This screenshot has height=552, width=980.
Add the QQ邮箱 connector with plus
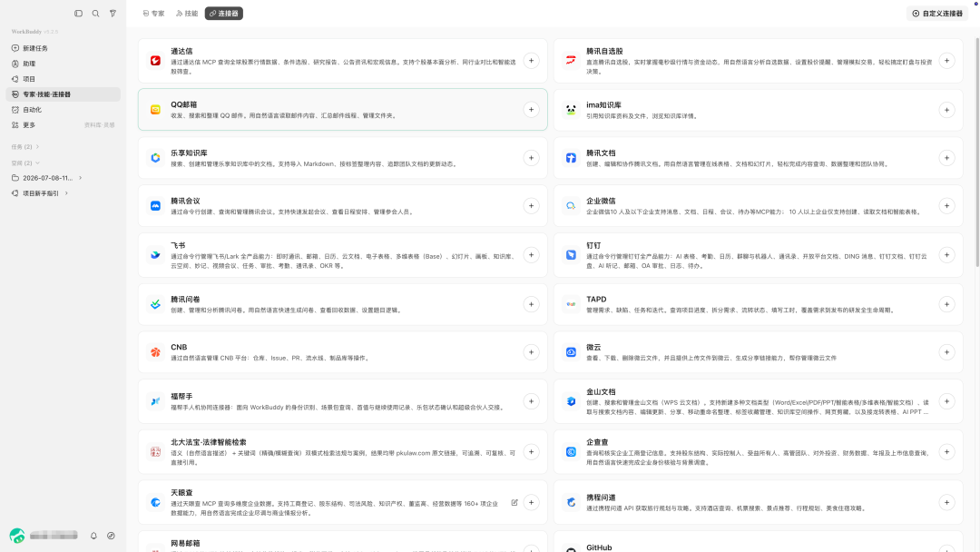point(531,109)
